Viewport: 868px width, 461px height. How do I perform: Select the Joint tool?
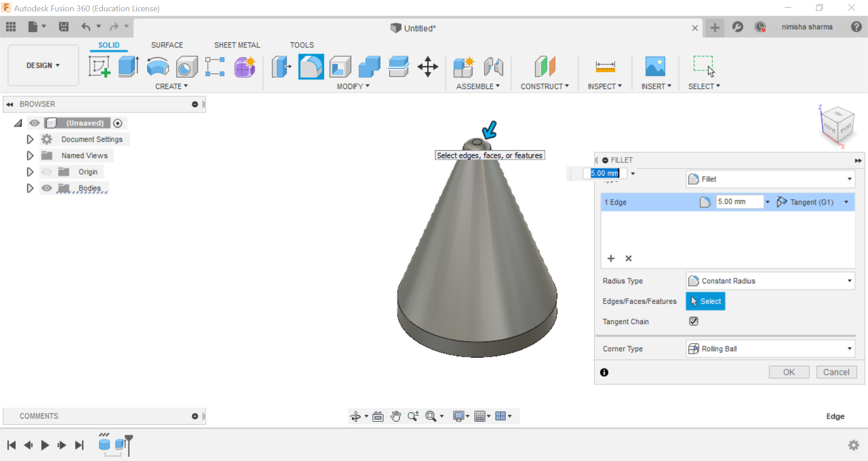tap(493, 66)
